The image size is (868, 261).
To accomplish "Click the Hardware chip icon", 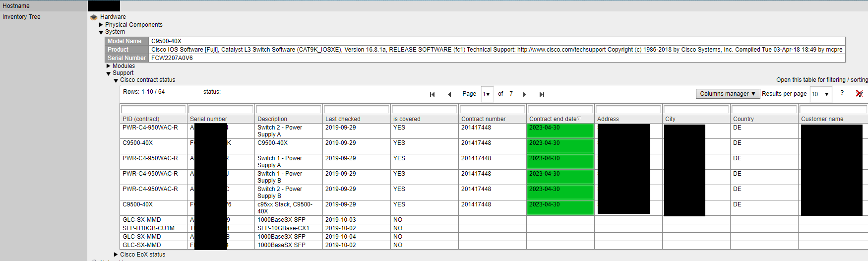I will [x=94, y=17].
